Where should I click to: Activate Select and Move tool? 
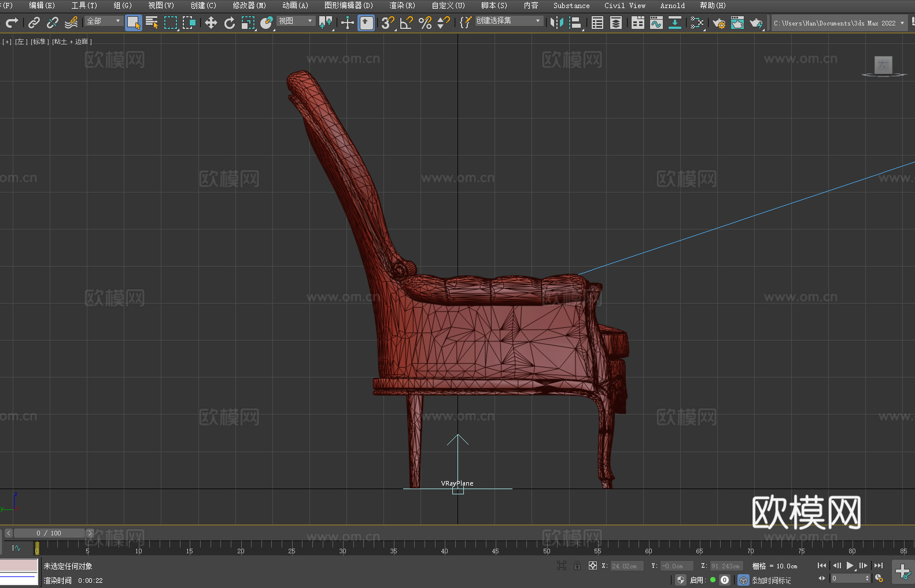coord(211,23)
